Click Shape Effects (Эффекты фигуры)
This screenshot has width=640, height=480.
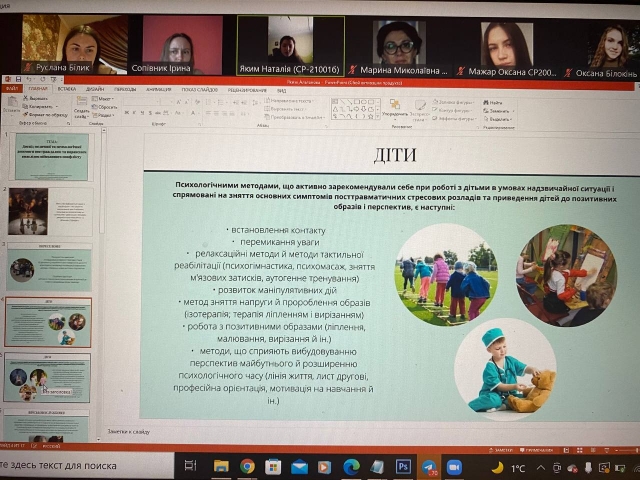[x=455, y=119]
